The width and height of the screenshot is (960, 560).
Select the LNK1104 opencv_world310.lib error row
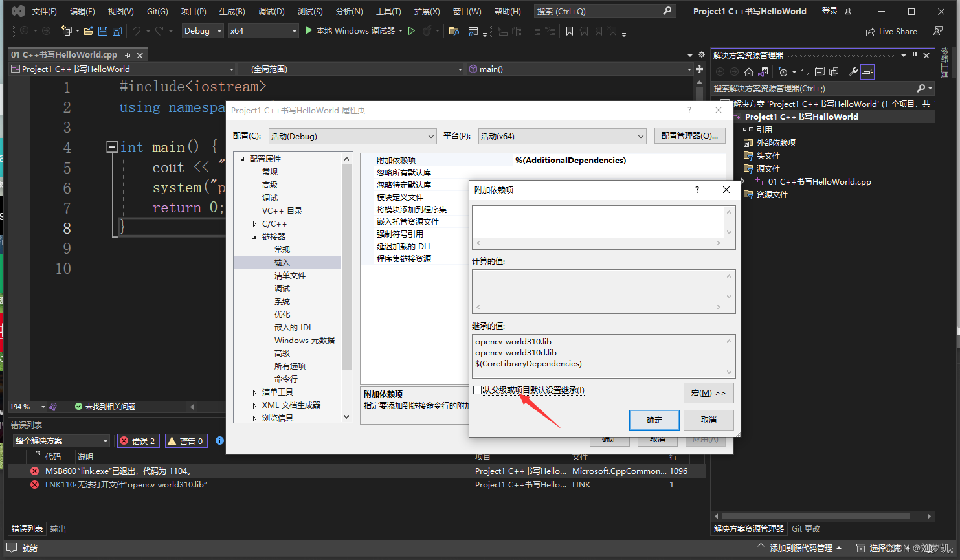(x=356, y=485)
